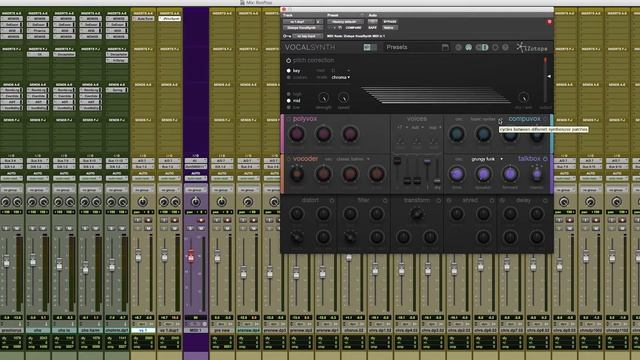The width and height of the screenshot is (640, 360).
Task: Enable the distort effect
Action: tap(332, 201)
